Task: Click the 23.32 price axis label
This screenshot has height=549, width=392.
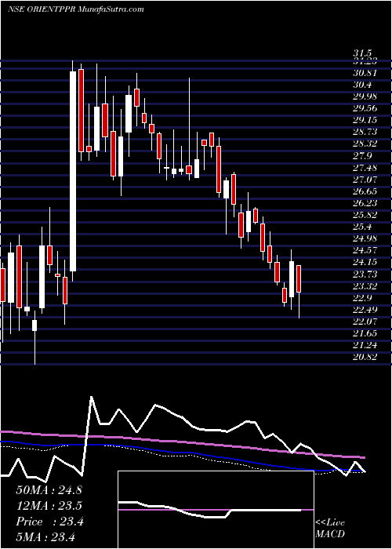Action: [365, 286]
